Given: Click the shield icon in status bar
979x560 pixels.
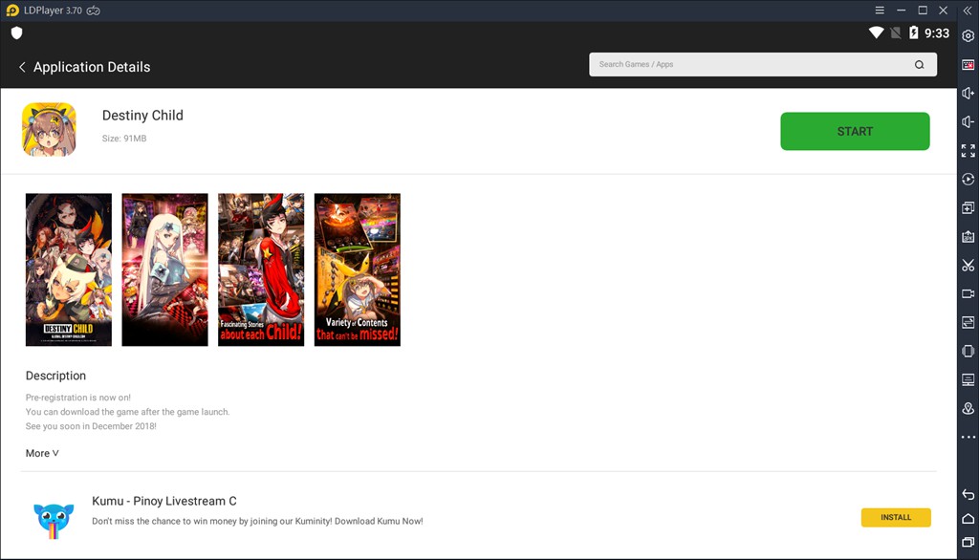Looking at the screenshot, I should click(x=17, y=33).
